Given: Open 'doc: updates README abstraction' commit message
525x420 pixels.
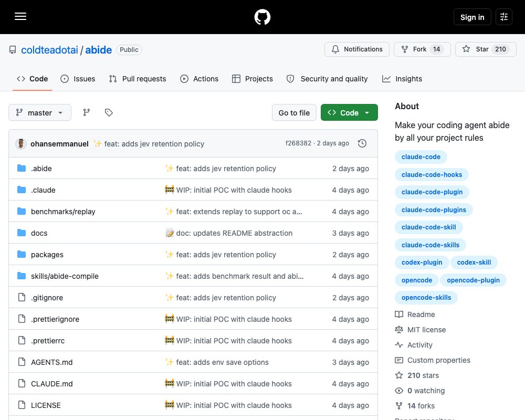Looking at the screenshot, I should pyautogui.click(x=234, y=233).
